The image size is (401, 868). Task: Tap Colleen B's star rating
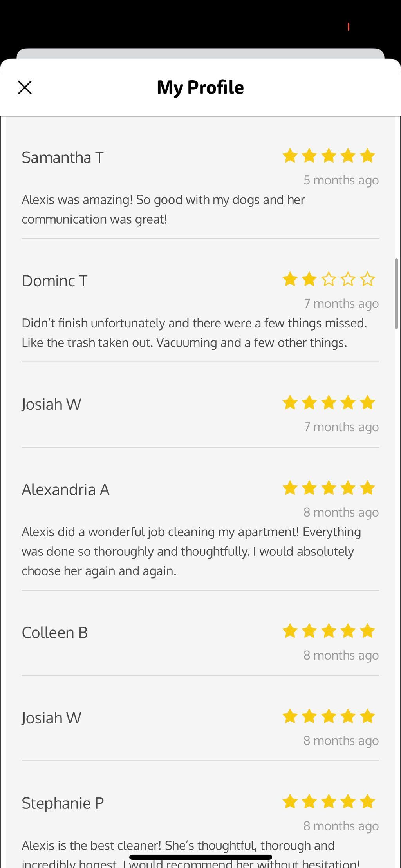pyautogui.click(x=329, y=631)
